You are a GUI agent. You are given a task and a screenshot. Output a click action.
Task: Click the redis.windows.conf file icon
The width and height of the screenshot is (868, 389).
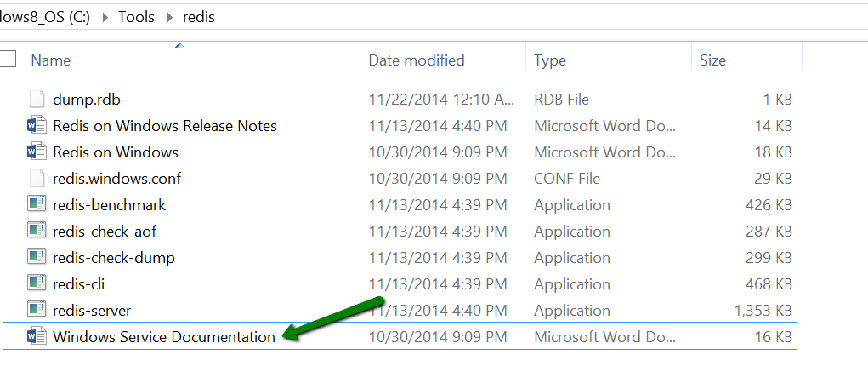click(36, 179)
